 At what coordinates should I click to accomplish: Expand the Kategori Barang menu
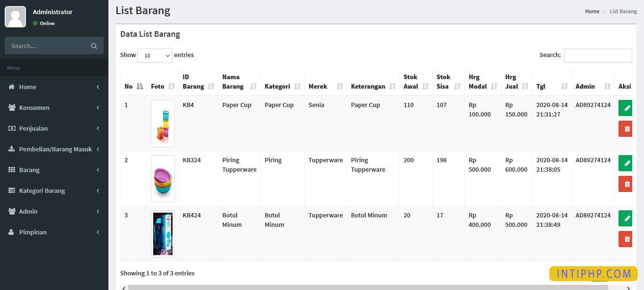[x=54, y=191]
